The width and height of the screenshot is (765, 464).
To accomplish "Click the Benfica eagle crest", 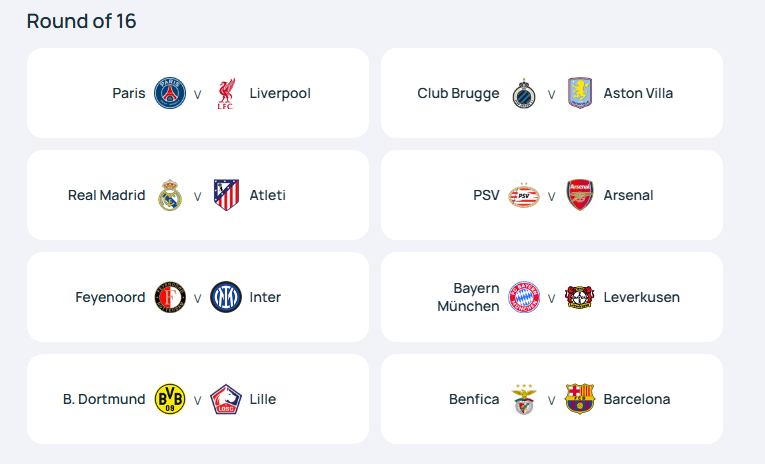I will (x=524, y=399).
